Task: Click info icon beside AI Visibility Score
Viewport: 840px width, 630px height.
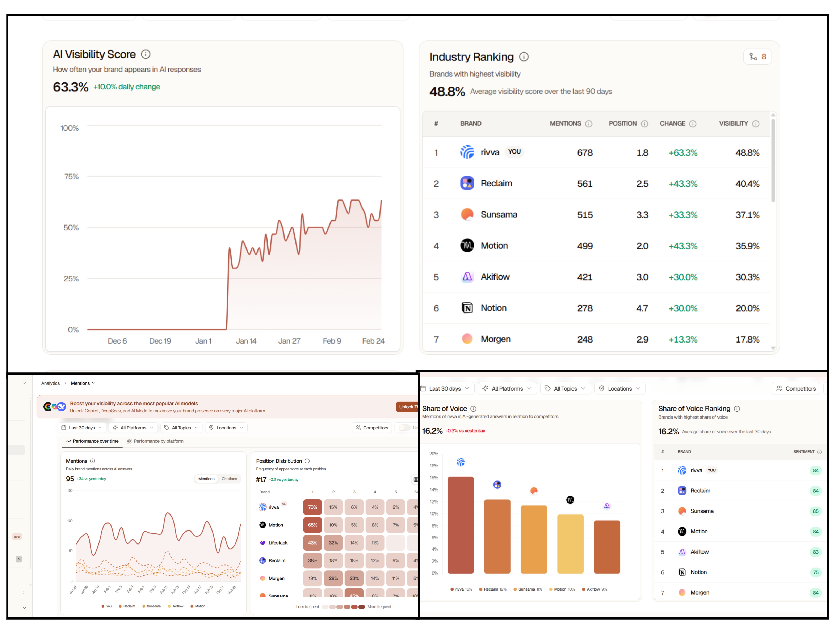Action: (x=146, y=54)
